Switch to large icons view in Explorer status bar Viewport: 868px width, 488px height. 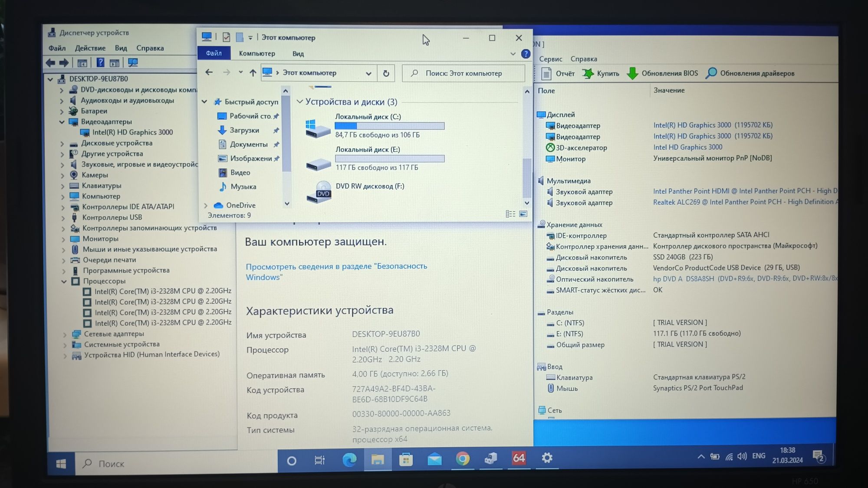point(523,214)
